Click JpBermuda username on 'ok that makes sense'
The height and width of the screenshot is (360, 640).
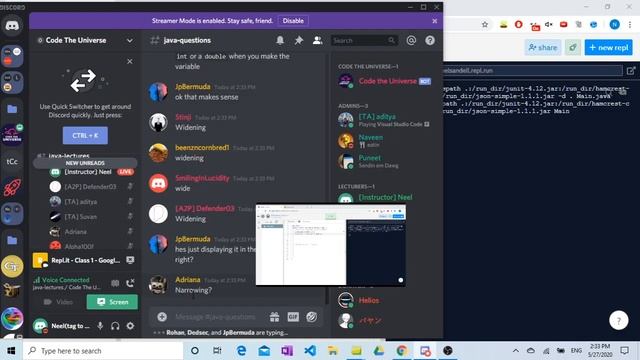pyautogui.click(x=193, y=87)
